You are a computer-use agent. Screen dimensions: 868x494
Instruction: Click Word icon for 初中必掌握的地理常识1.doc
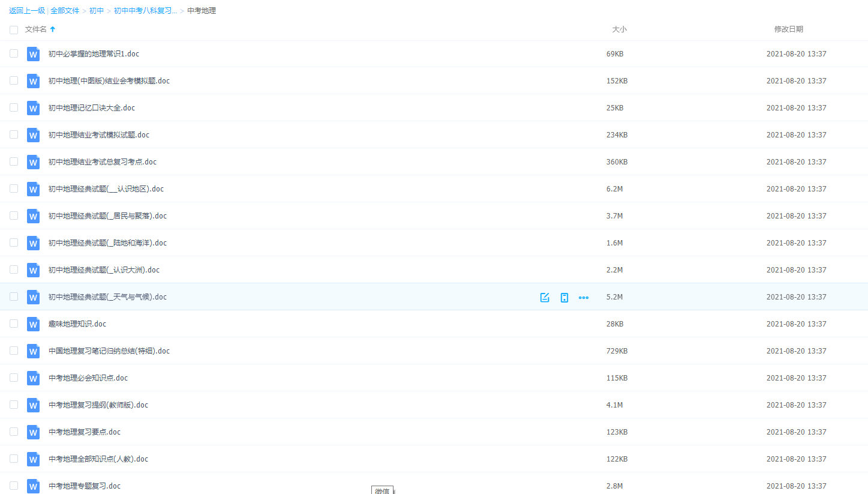tap(33, 54)
